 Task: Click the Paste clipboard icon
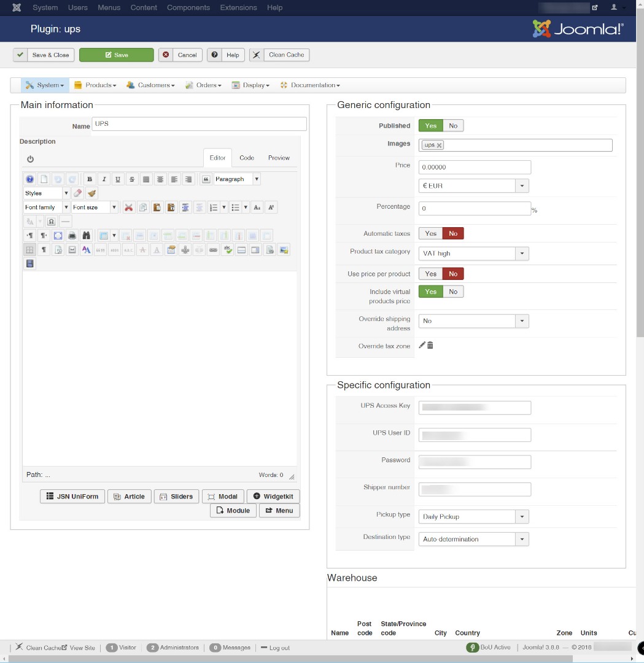pyautogui.click(x=157, y=207)
